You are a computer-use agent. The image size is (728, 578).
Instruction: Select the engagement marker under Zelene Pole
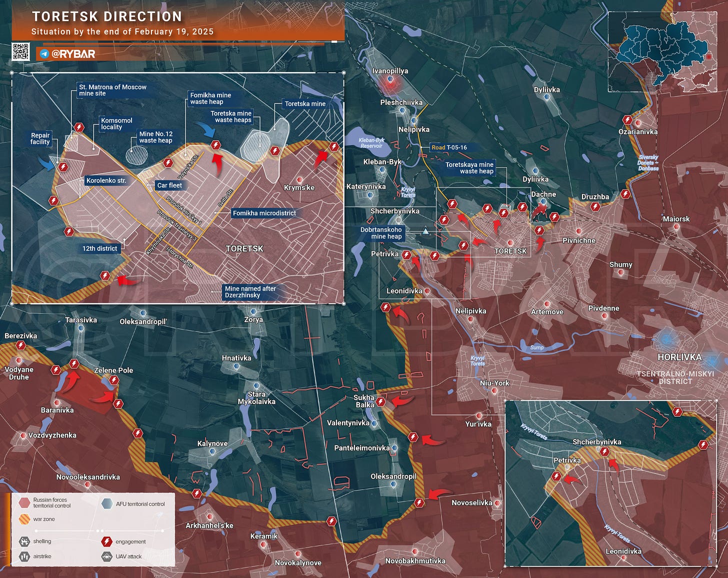pyautogui.click(x=114, y=381)
